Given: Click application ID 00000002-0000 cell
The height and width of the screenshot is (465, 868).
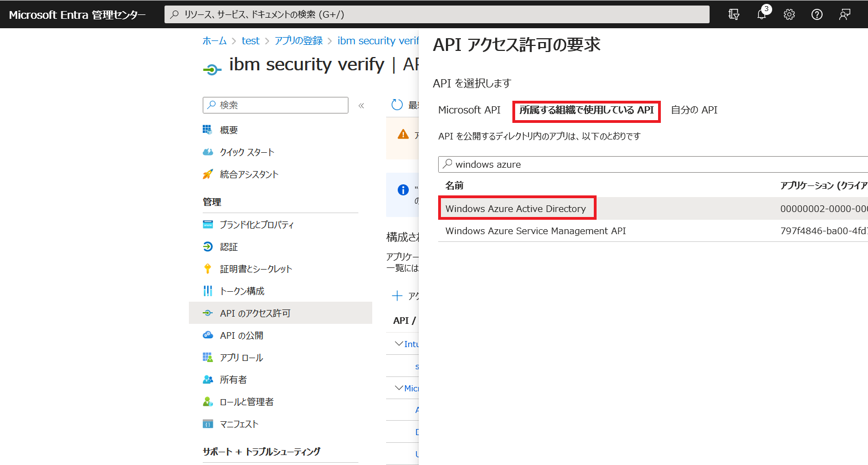Looking at the screenshot, I should [x=824, y=209].
